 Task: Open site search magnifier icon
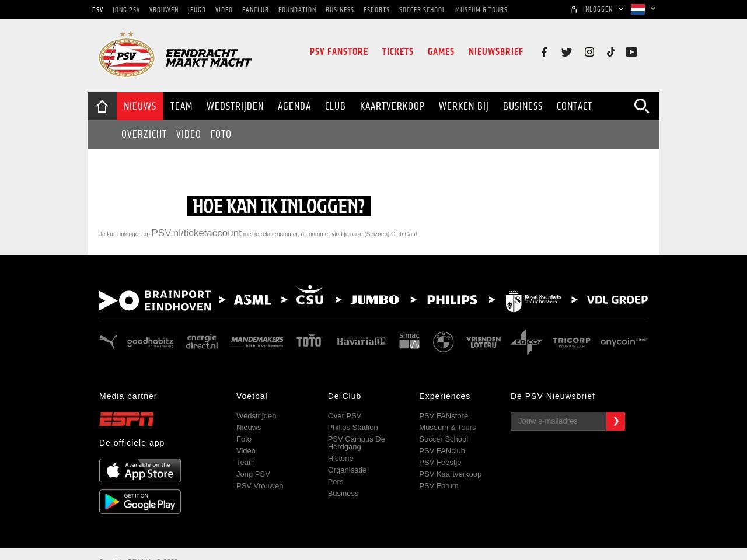(641, 106)
